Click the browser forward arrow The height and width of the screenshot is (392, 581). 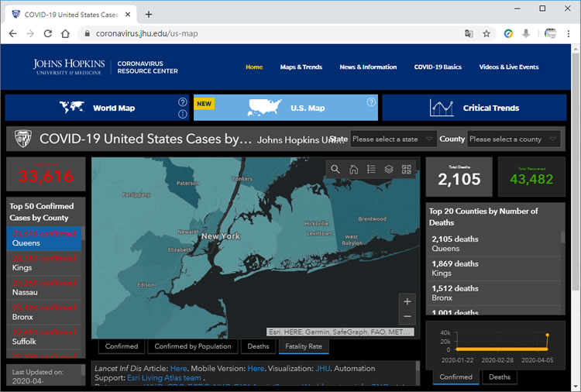point(30,34)
